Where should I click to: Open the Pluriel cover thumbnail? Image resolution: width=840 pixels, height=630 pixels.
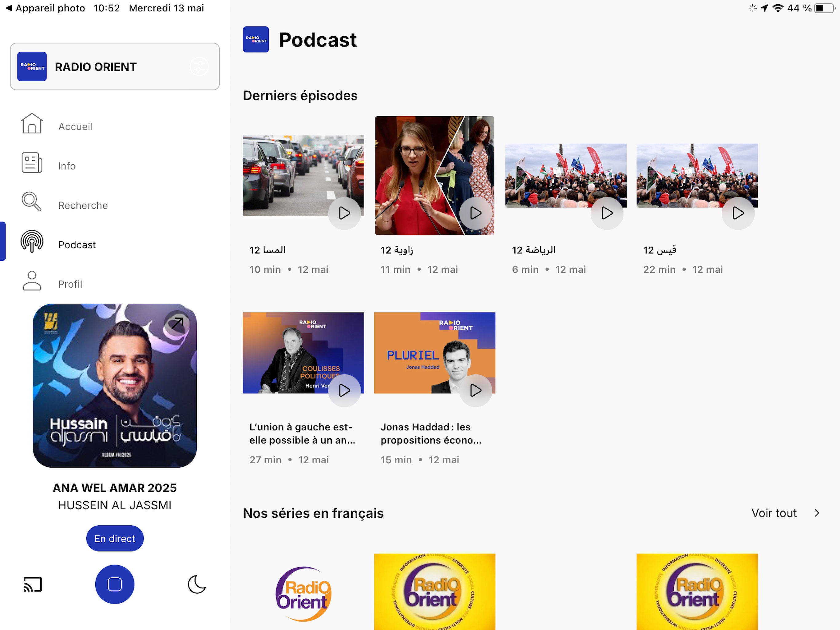435,353
